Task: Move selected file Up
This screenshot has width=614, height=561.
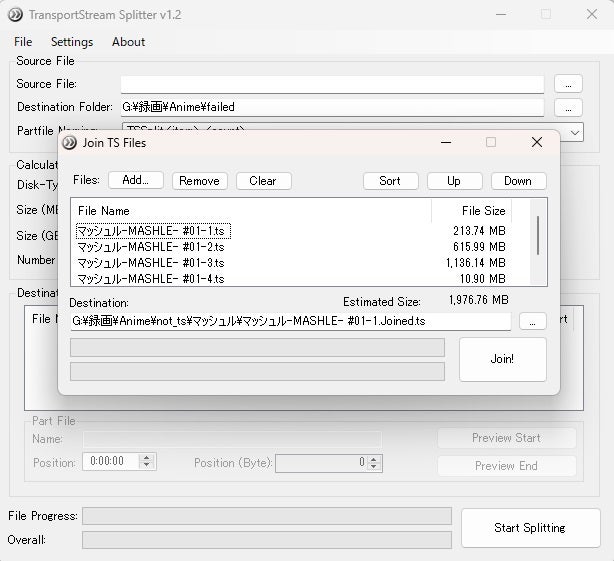Action: click(x=454, y=181)
